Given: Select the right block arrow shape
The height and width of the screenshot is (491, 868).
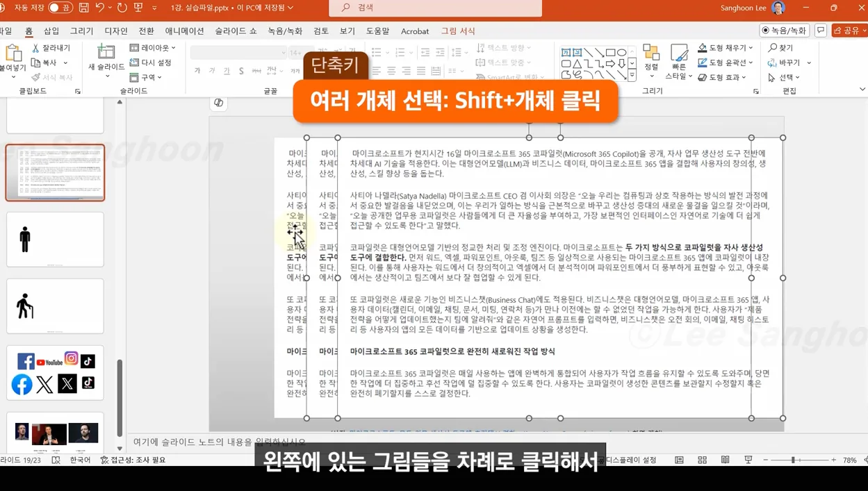Looking at the screenshot, I should point(609,64).
